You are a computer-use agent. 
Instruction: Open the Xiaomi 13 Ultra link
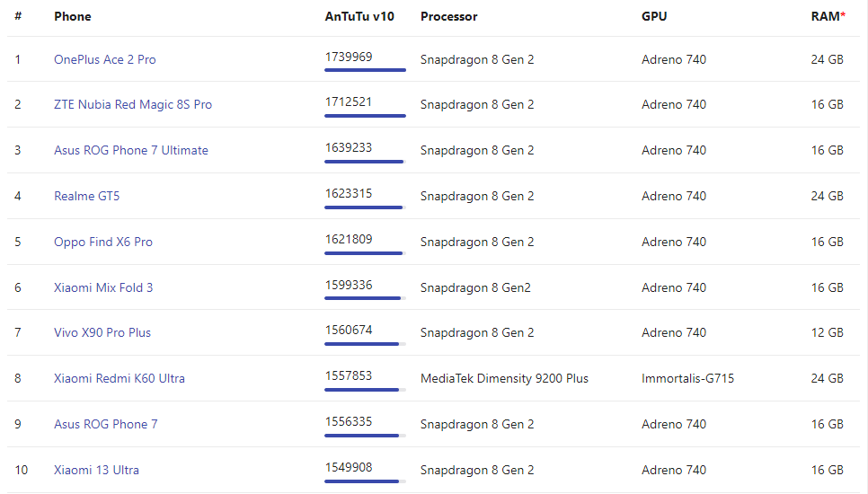click(x=96, y=470)
